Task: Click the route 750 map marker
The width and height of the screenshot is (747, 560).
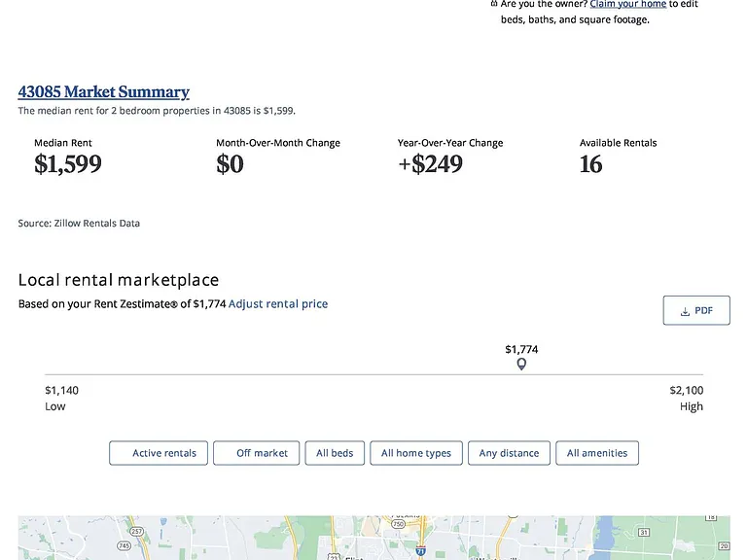Action: [398, 524]
